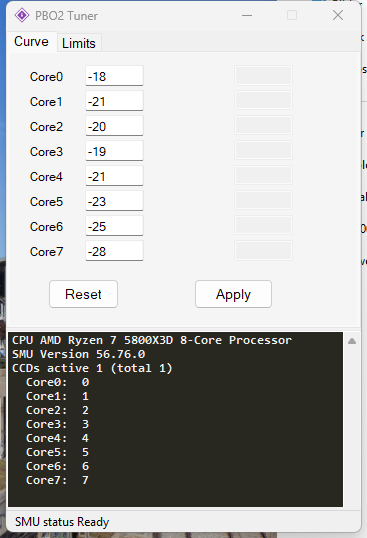Click the disabled field beside Core0
367x538 pixels.
[263, 76]
